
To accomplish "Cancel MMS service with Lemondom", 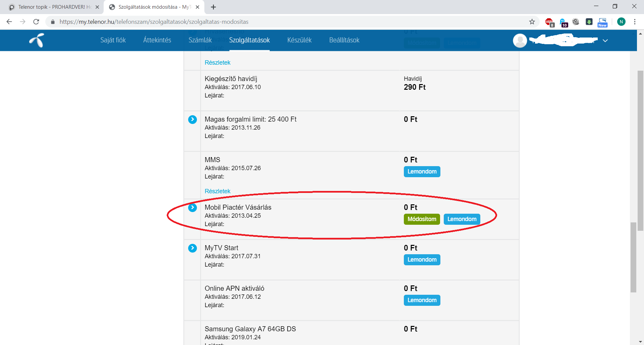I will tap(422, 172).
